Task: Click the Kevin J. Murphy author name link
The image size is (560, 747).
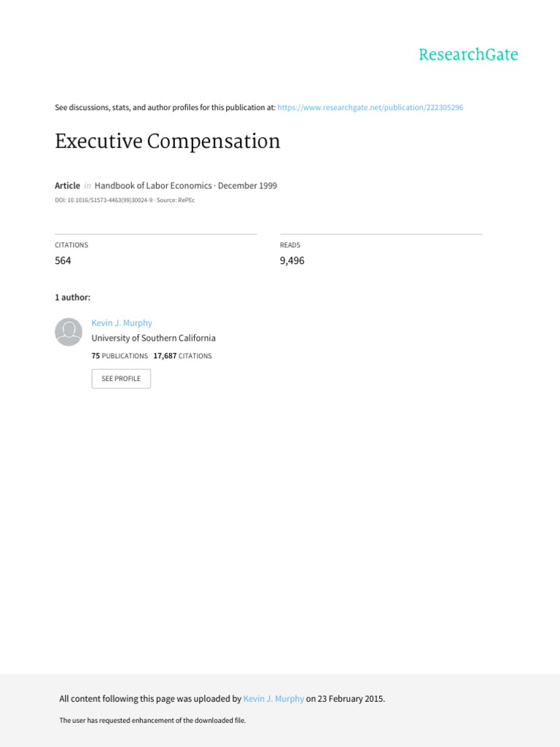Action: (122, 322)
